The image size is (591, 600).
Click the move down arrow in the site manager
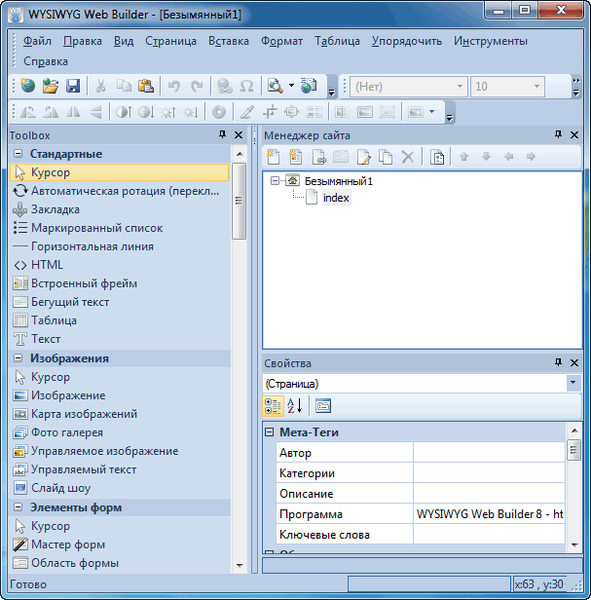[x=486, y=157]
